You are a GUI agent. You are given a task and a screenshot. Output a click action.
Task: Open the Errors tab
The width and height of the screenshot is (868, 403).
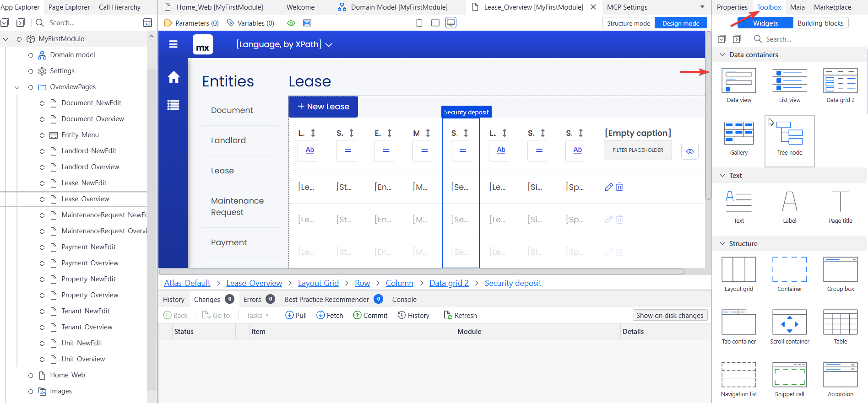pos(259,299)
